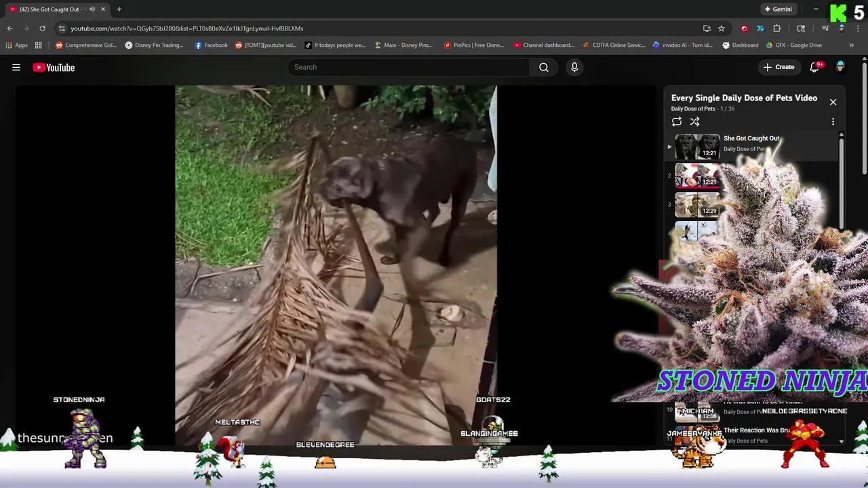Screen dimensions: 868x488
Task: Open 'Comprehensive Gol...' bookmark
Action: coord(86,45)
